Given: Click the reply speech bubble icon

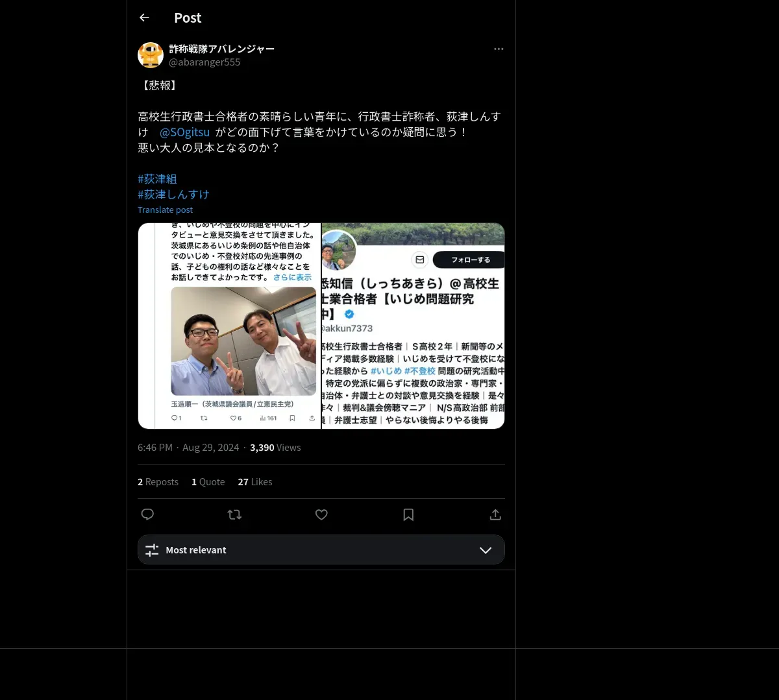Looking at the screenshot, I should pyautogui.click(x=147, y=514).
